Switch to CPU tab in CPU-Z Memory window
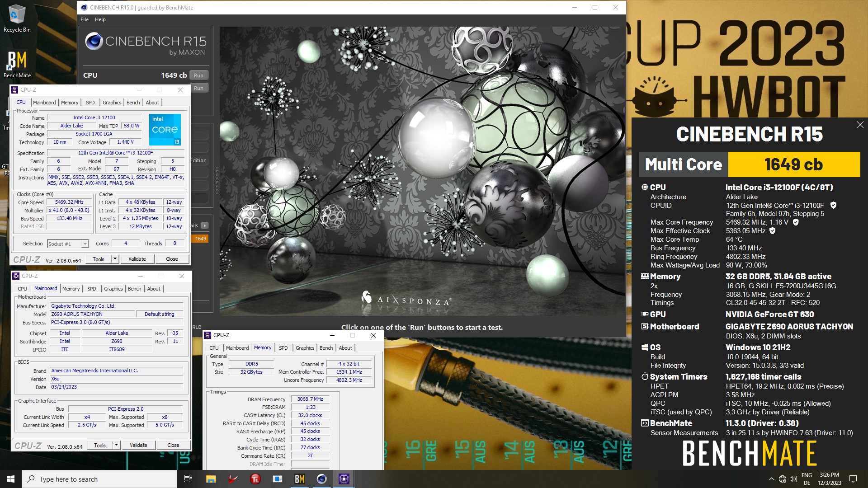This screenshot has width=868, height=488. pyautogui.click(x=214, y=348)
